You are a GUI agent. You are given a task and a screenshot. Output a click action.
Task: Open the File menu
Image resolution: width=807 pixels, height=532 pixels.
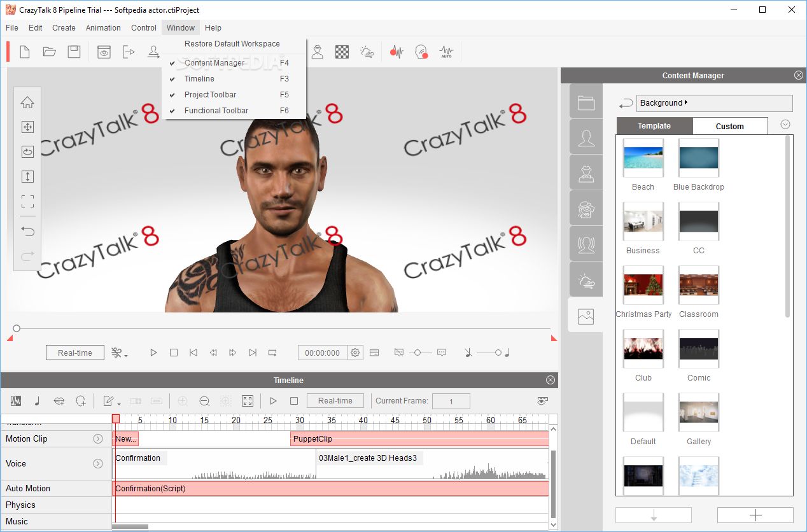[12, 28]
